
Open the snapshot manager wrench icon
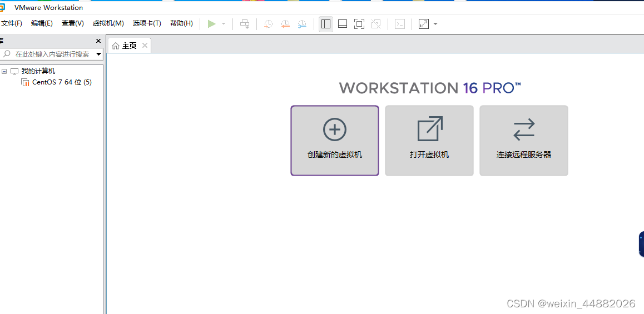[302, 24]
